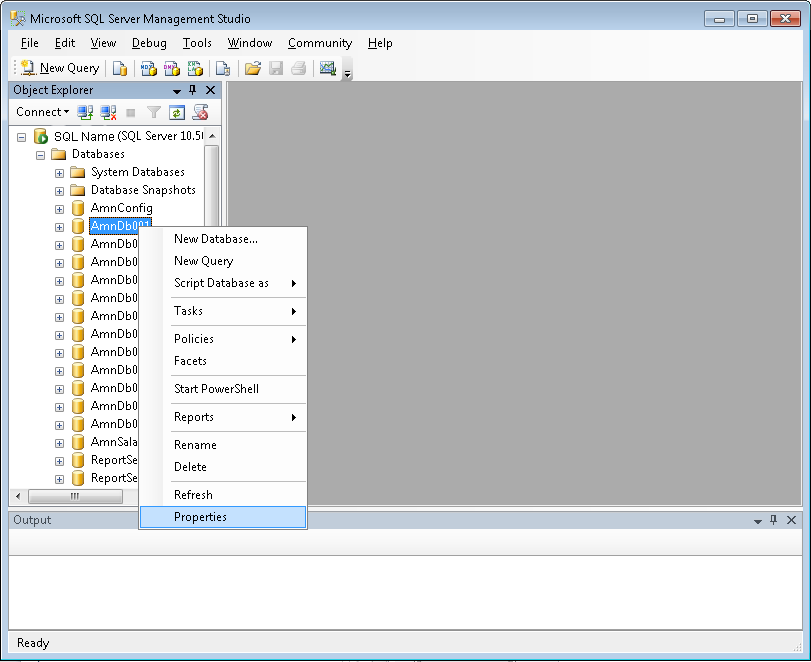The width and height of the screenshot is (811, 662).
Task: Click Object Explorer scroll up arrow
Action: (212, 136)
